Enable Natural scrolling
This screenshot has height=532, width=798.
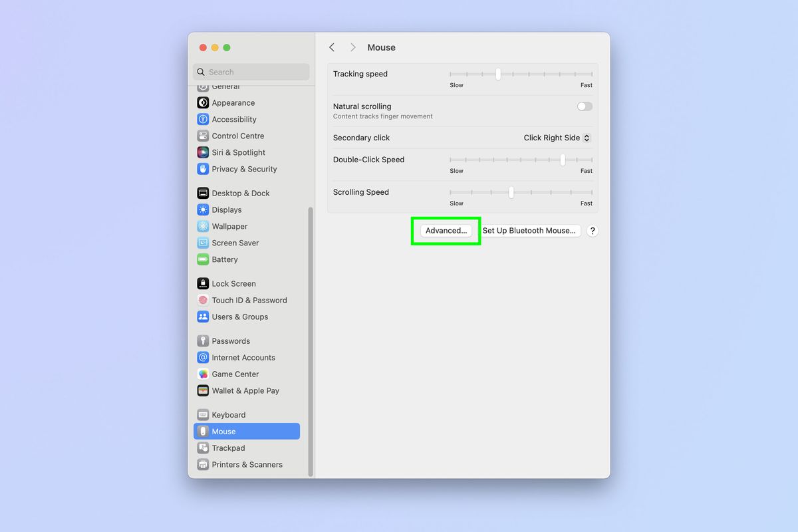[x=584, y=106]
